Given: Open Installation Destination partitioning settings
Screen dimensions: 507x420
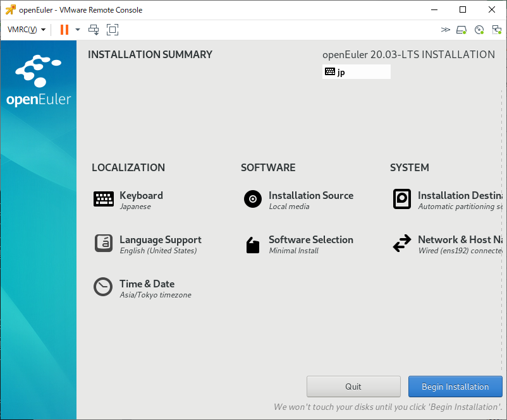Looking at the screenshot, I should (460, 200).
